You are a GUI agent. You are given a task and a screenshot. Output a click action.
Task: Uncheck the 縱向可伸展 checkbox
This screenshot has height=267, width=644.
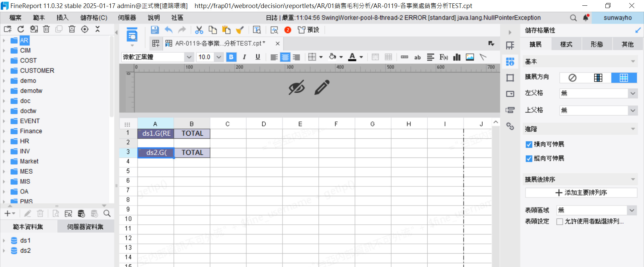pyautogui.click(x=529, y=159)
